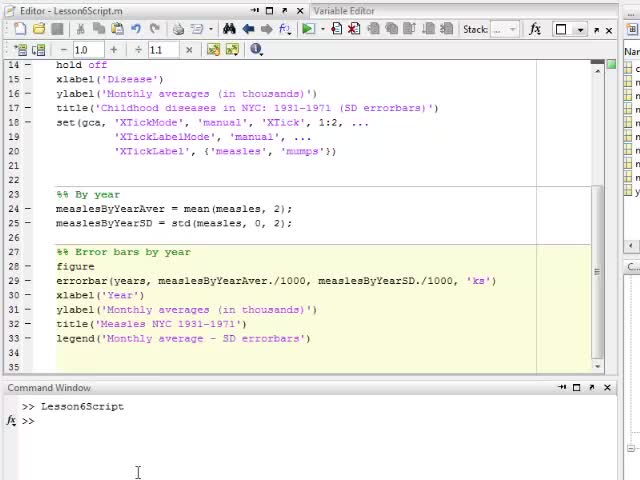Click the Undo arrow icon

point(136,29)
